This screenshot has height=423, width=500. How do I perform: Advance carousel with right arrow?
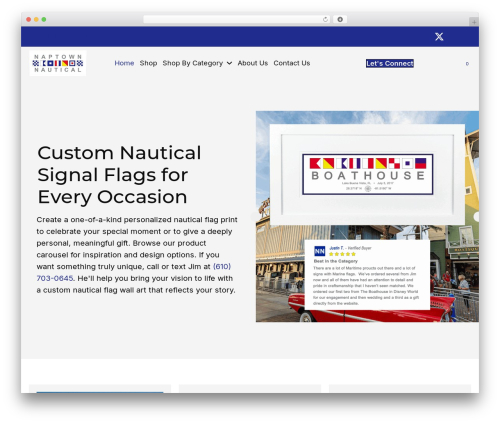[476, 217]
